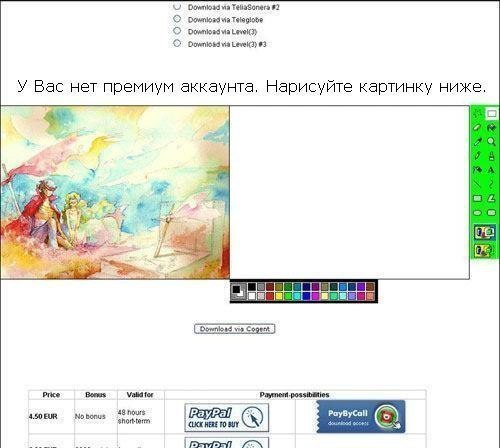The height and width of the screenshot is (448, 500).
Task: Select the straight Line tool
Action: click(x=478, y=184)
